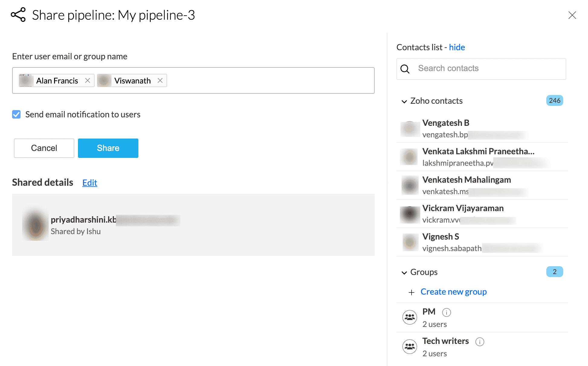588x366 pixels.
Task: Click the plus icon for new group
Action: tap(411, 292)
